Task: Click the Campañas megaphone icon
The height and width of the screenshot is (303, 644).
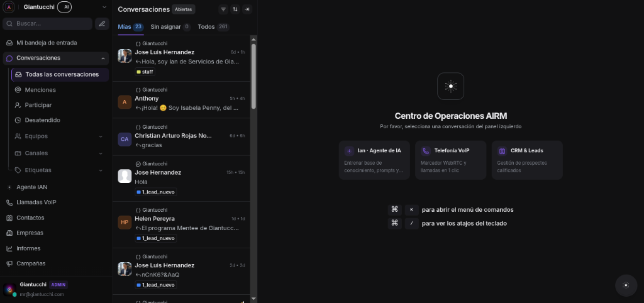Action: pos(9,263)
